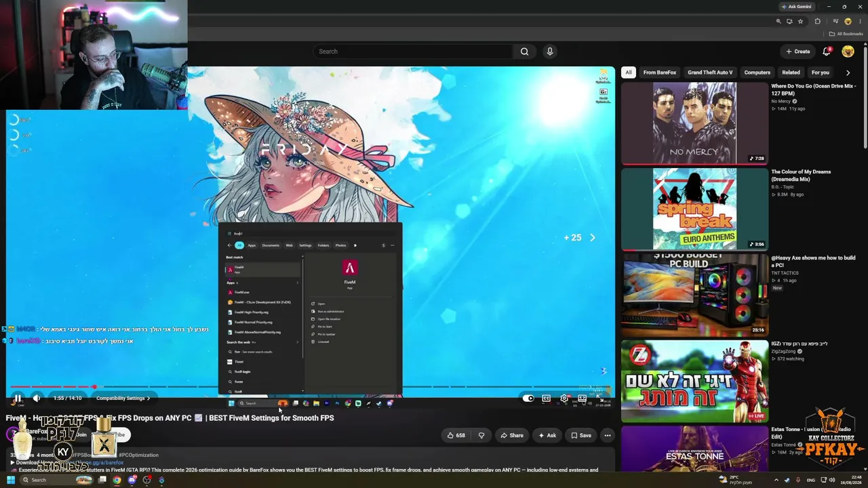Viewport: 868px width, 488px height.
Task: Open the more actions ellipsis button
Action: coord(608,435)
